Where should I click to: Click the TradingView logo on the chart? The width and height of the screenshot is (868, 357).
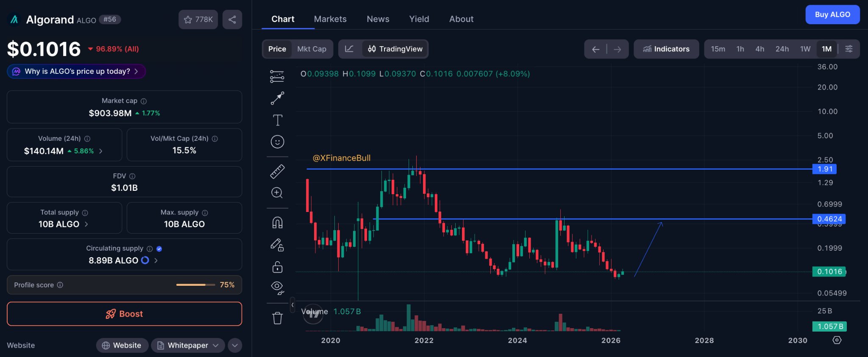313,314
